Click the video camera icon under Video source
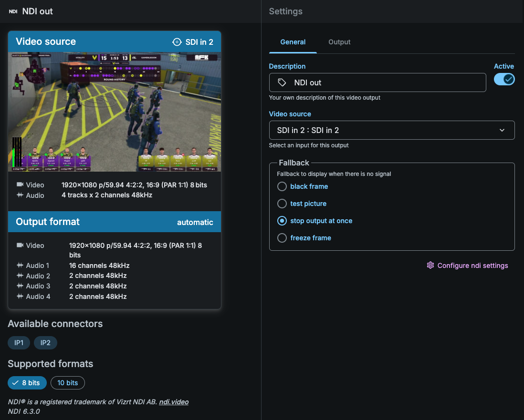 click(19, 184)
